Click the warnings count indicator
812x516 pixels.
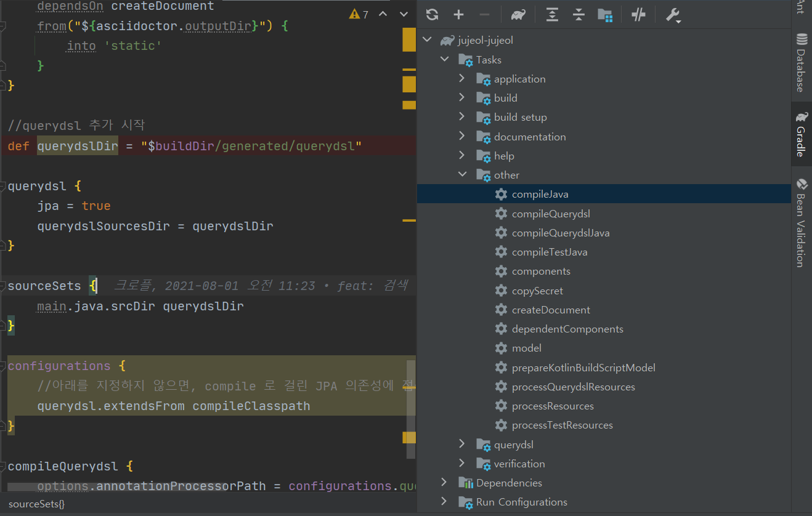coord(359,14)
